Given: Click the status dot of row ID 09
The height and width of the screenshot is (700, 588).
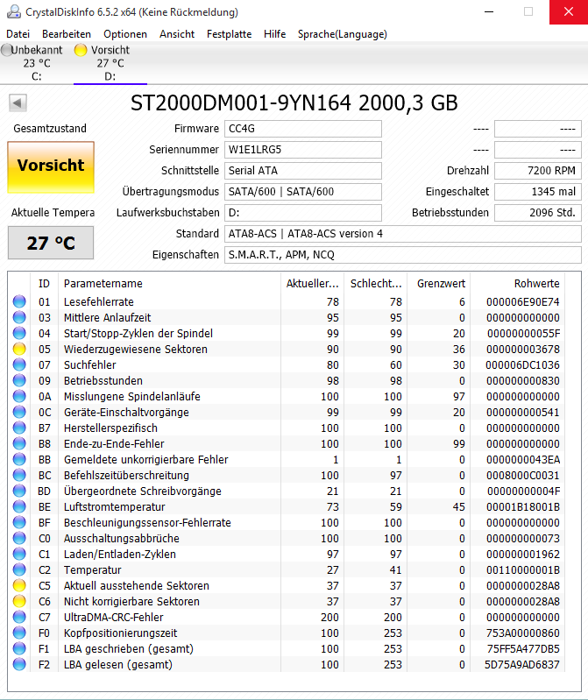Looking at the screenshot, I should tap(19, 380).
